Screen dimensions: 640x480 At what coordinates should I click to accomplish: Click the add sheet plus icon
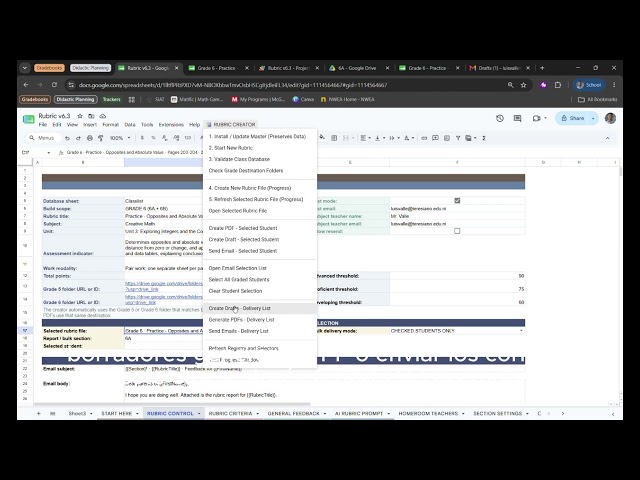39,413
